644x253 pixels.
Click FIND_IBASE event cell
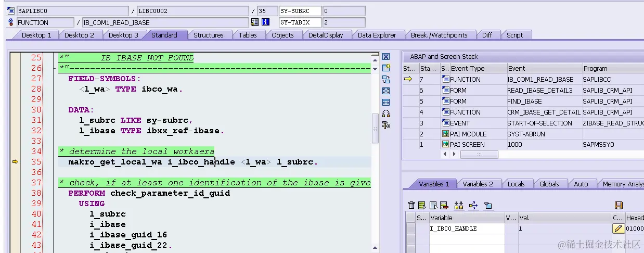[x=544, y=101]
